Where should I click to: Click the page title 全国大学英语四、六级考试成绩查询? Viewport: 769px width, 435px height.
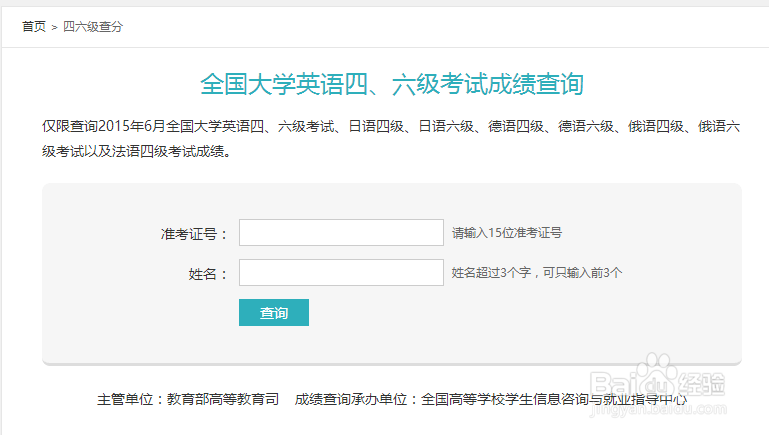[392, 84]
